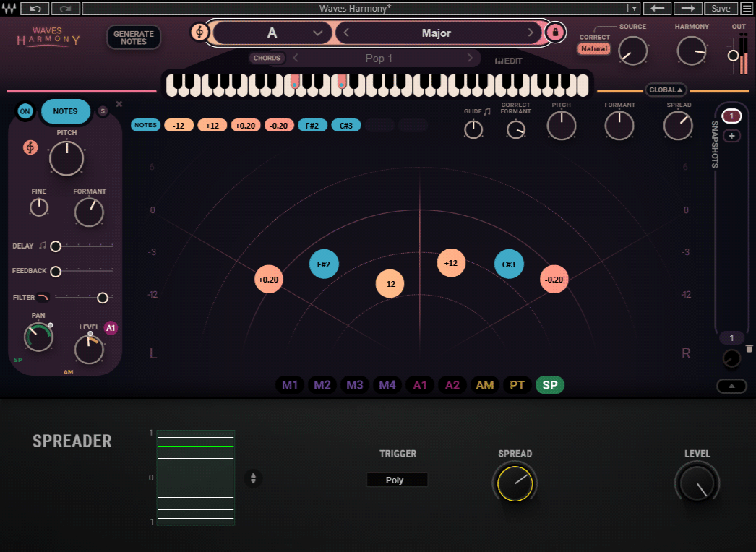Select the F#2 voice circle on stage
The width and height of the screenshot is (756, 552).
click(x=324, y=264)
